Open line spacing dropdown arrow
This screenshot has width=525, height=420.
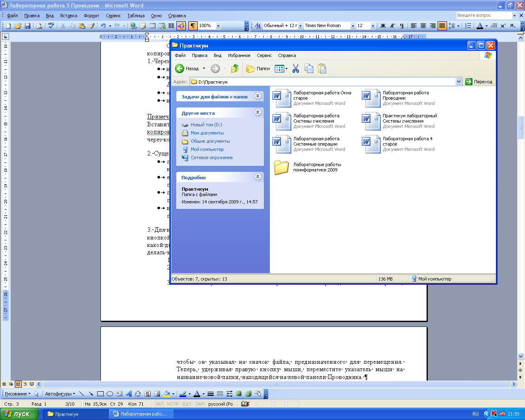pos(458,26)
